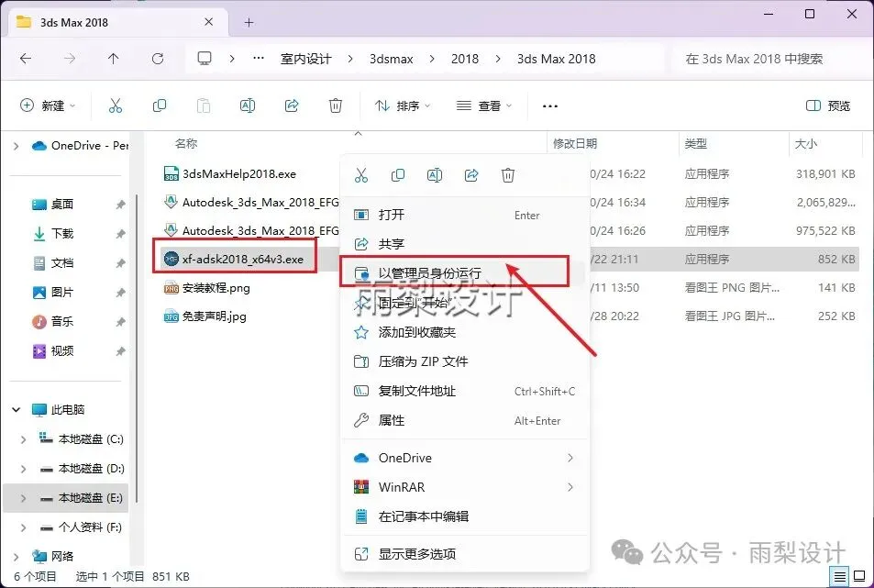The height and width of the screenshot is (588, 874).
Task: Choose 属性 from the context menu
Action: [x=465, y=420]
